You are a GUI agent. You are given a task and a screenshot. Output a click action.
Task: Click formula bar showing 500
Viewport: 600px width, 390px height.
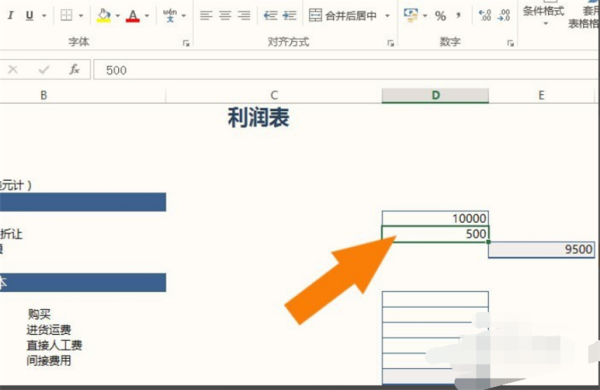(346, 70)
